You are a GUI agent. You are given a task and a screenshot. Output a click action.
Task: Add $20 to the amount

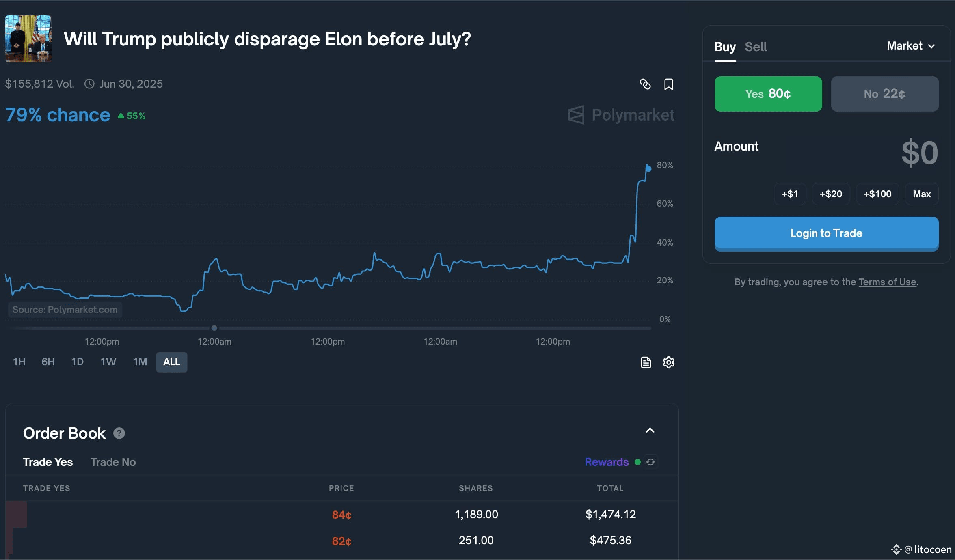pos(831,194)
